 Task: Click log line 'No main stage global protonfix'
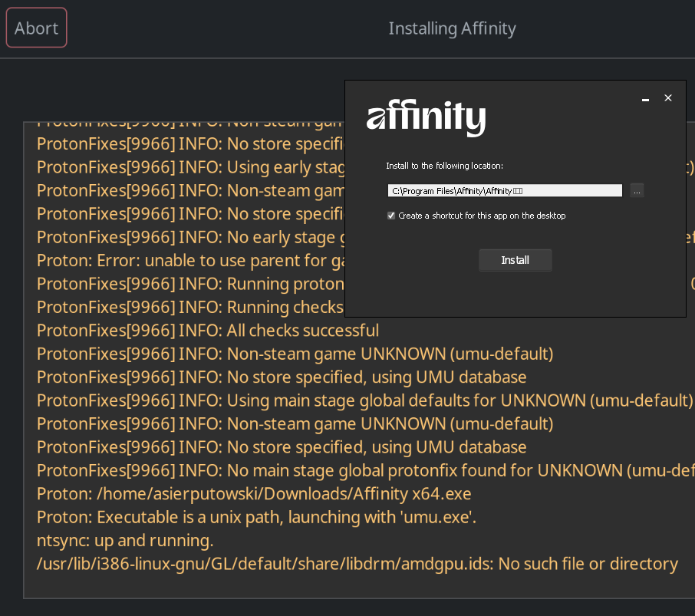(x=366, y=471)
